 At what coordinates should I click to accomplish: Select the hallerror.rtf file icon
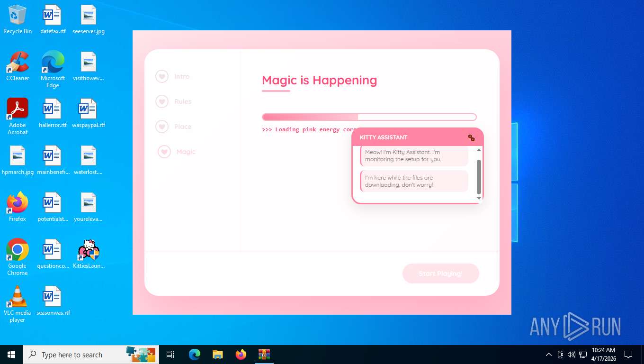pos(53,113)
